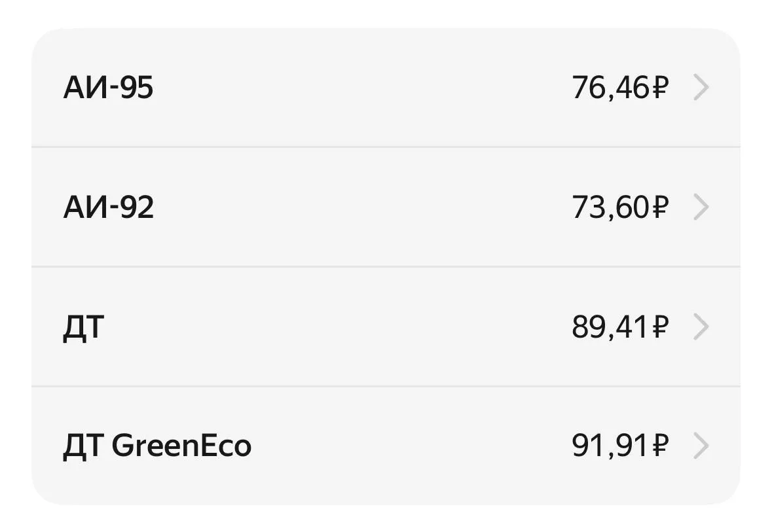Click empty middle of ДТ GreenEco row
772x532 pixels.
412,446
